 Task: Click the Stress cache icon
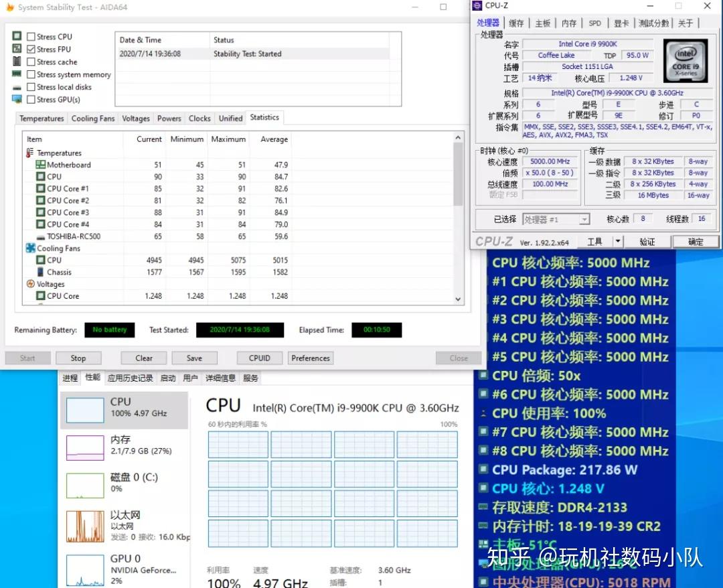tap(17, 61)
